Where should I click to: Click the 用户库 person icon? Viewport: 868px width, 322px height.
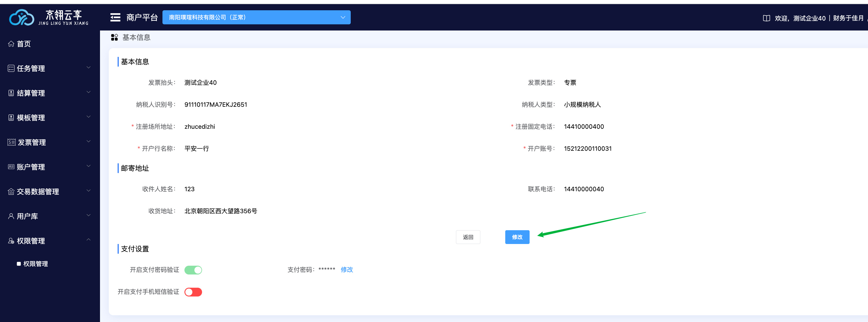(11, 216)
